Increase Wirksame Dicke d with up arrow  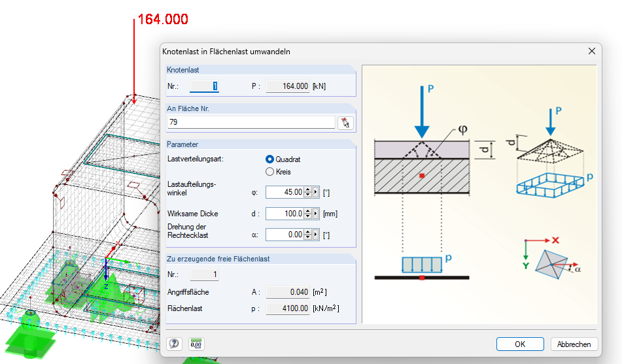(307, 211)
